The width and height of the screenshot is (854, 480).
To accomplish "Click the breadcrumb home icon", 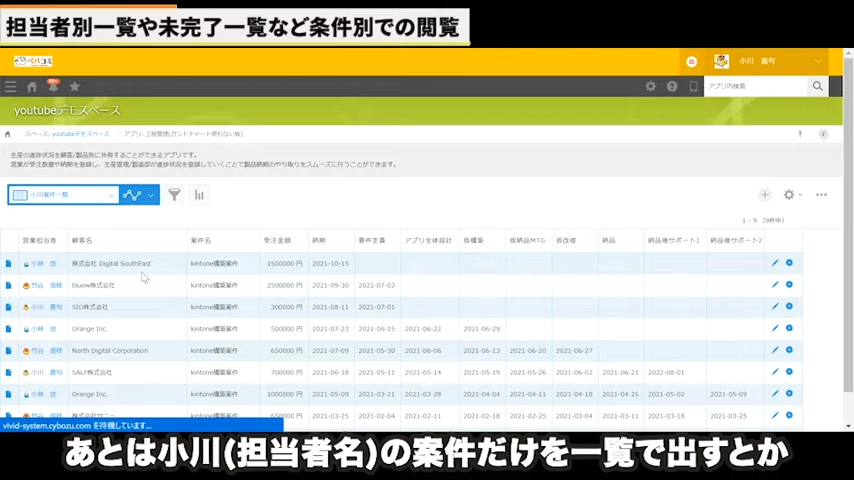I will click(8, 134).
